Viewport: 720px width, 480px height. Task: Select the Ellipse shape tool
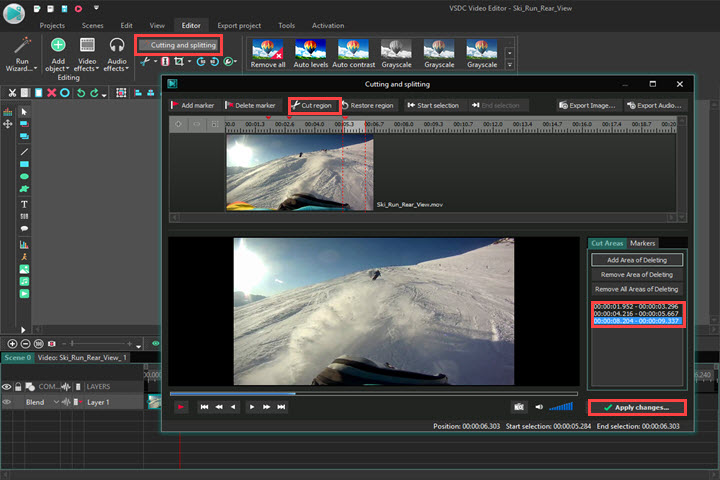[24, 176]
